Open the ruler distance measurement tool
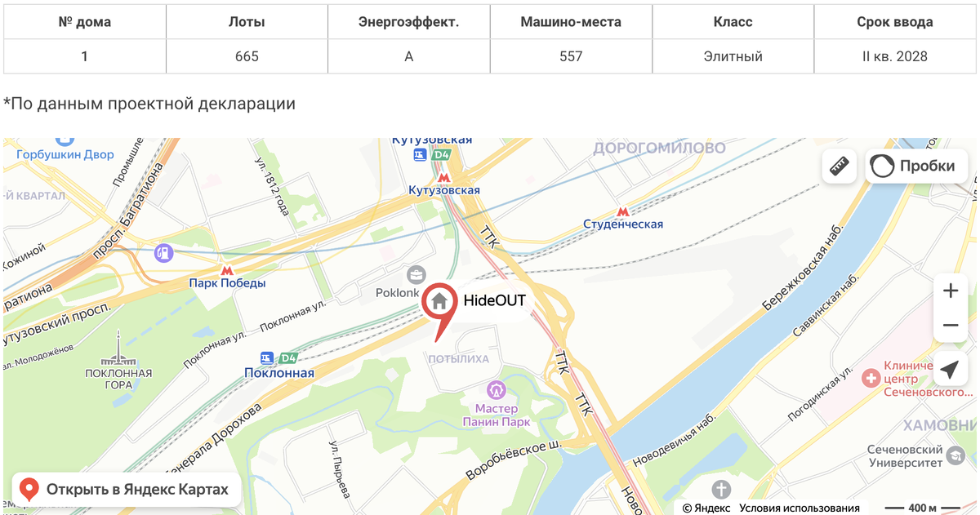This screenshot has width=980, height=515. [840, 166]
